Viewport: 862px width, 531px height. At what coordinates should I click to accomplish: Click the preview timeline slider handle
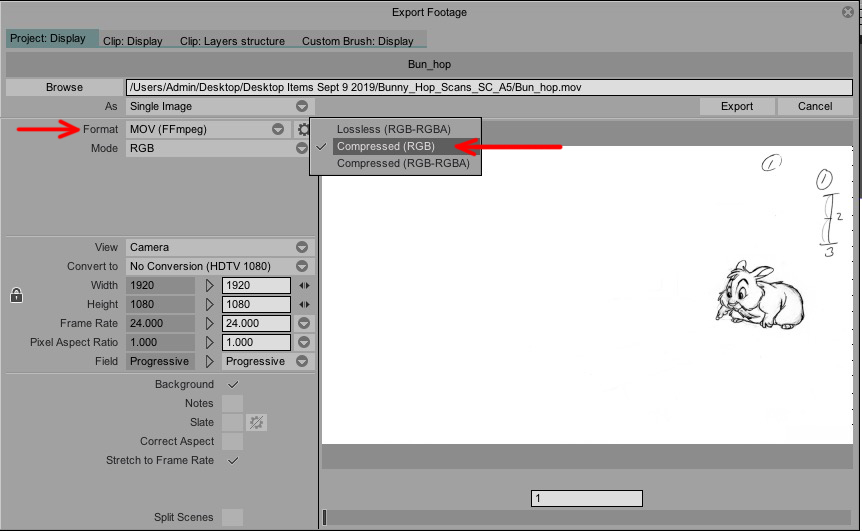325,517
